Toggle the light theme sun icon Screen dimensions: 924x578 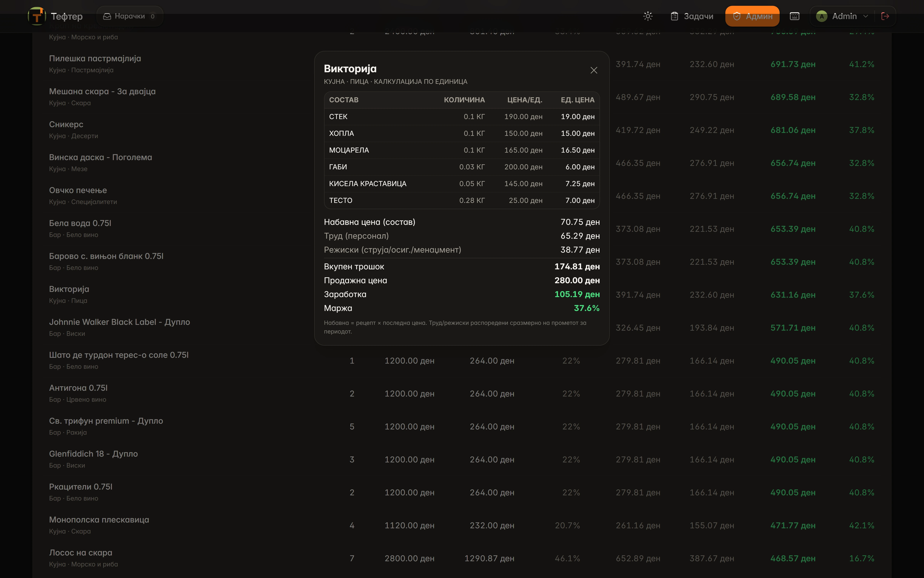pos(648,16)
